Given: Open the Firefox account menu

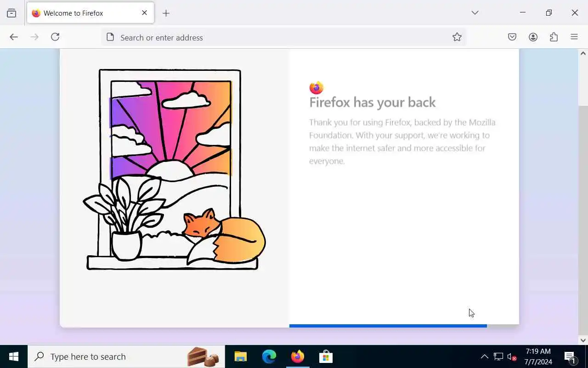Looking at the screenshot, I should (533, 37).
